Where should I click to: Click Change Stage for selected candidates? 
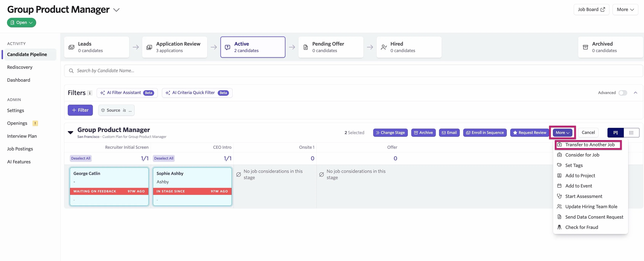click(390, 133)
